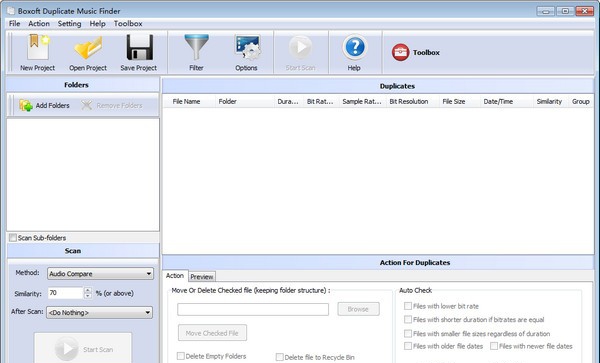
Task: Open the Filter funnel tool
Action: pos(196,52)
